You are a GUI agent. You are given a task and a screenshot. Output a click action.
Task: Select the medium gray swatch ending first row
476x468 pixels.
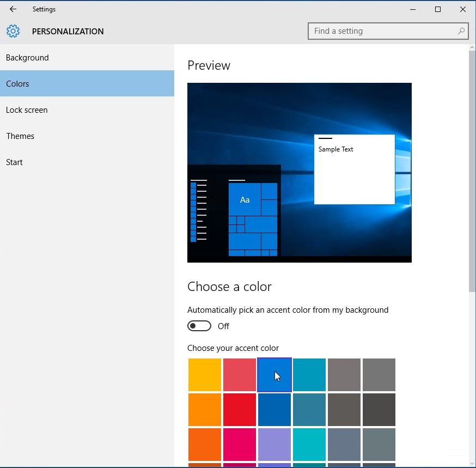[x=379, y=375]
